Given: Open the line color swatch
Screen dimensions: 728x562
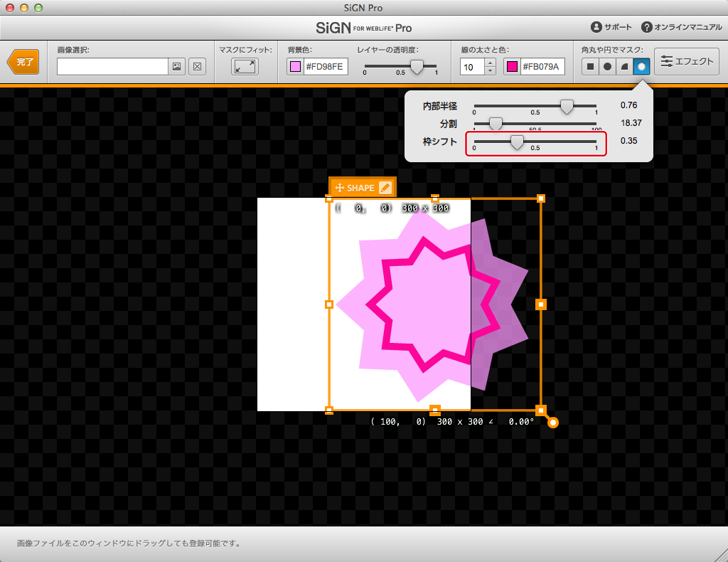Looking at the screenshot, I should coord(512,66).
